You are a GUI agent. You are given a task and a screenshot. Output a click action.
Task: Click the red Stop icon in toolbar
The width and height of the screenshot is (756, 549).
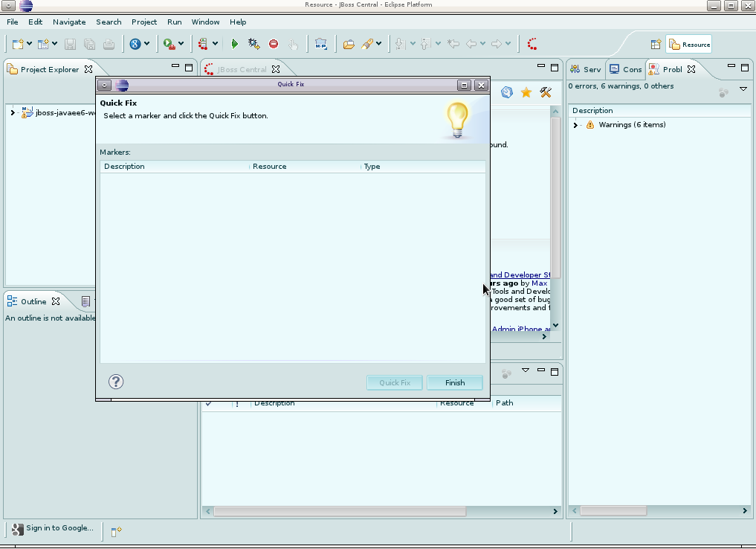(274, 45)
